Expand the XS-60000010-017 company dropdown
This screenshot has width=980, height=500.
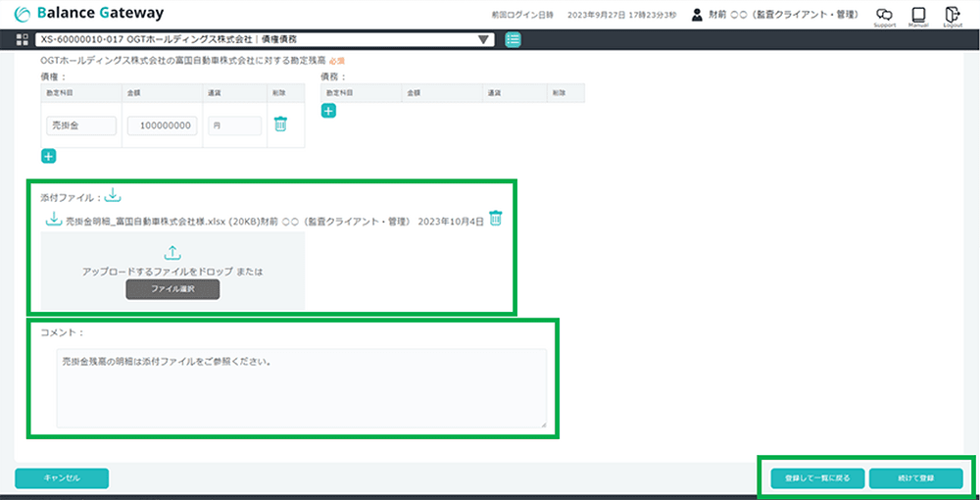482,39
